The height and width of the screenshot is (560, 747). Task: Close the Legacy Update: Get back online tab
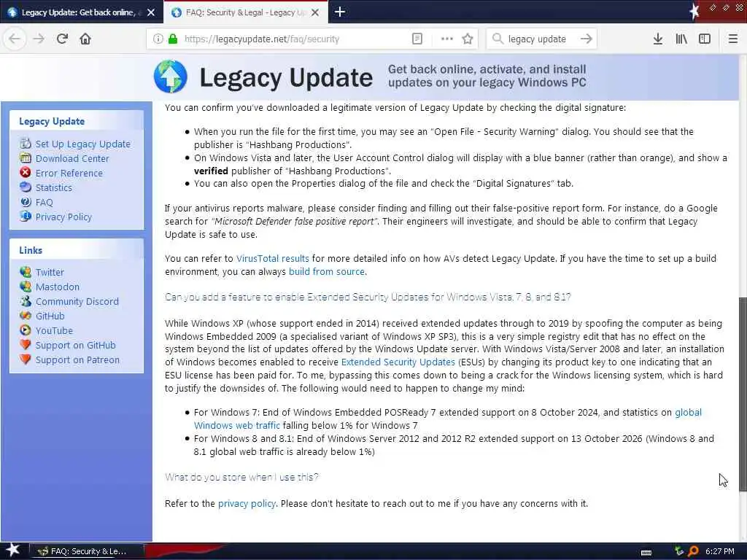151,12
